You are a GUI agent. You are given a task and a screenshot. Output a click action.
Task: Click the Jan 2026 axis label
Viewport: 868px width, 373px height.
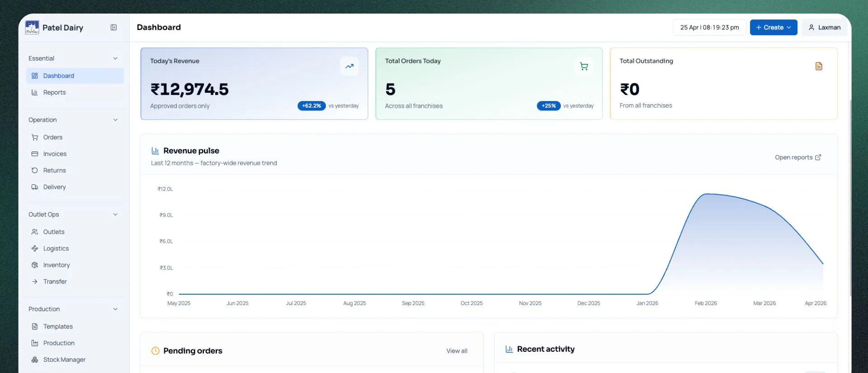click(647, 303)
